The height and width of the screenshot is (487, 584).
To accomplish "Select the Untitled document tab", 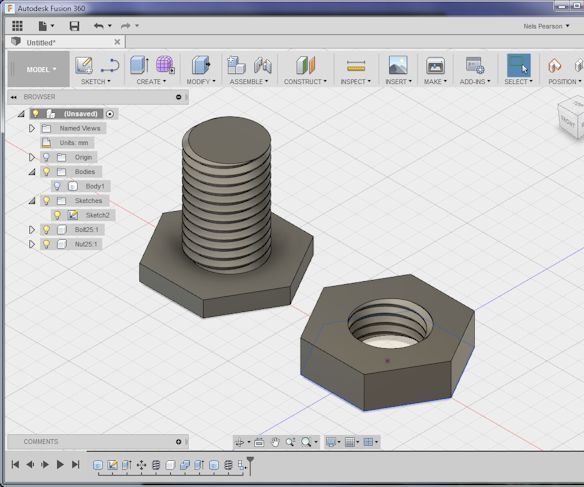I will tap(66, 42).
